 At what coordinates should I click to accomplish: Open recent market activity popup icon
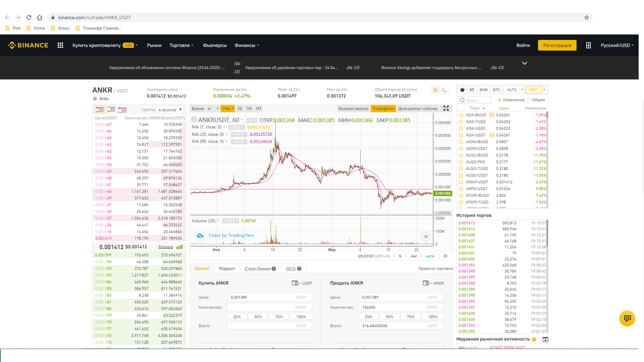click(x=545, y=339)
